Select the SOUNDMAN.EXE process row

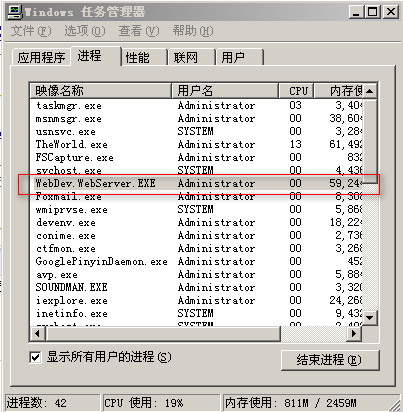pos(196,288)
